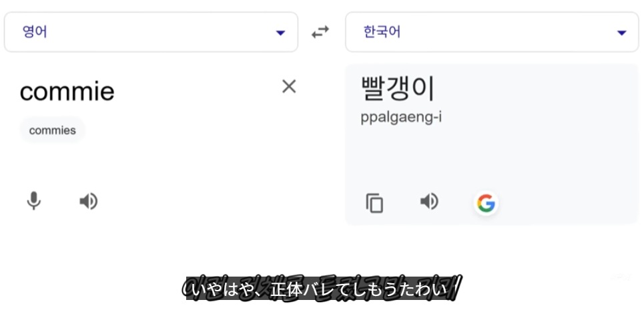Click the empty gap between microphone and source speaker

61,201
